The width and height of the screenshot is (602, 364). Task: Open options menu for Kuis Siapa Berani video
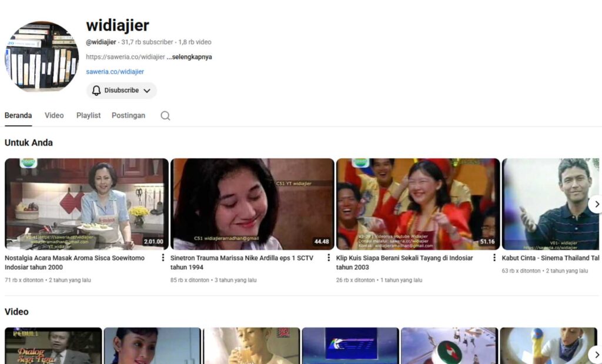[x=494, y=258]
